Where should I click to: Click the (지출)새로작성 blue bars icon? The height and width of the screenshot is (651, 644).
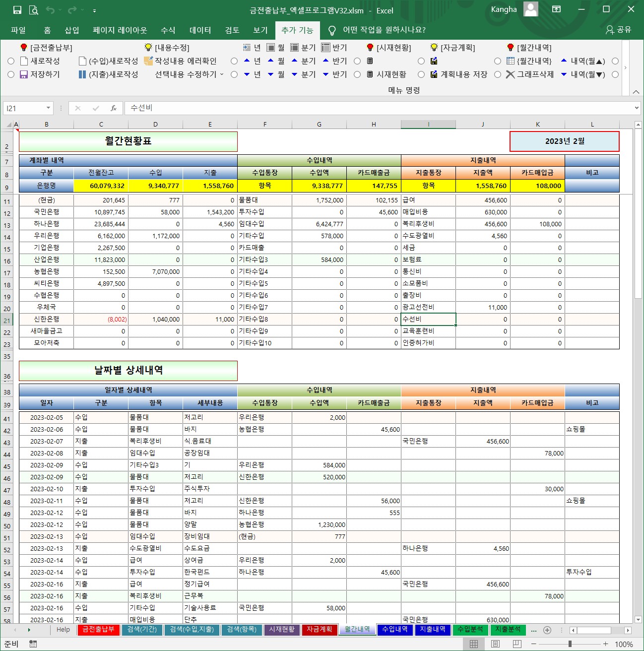tap(82, 74)
